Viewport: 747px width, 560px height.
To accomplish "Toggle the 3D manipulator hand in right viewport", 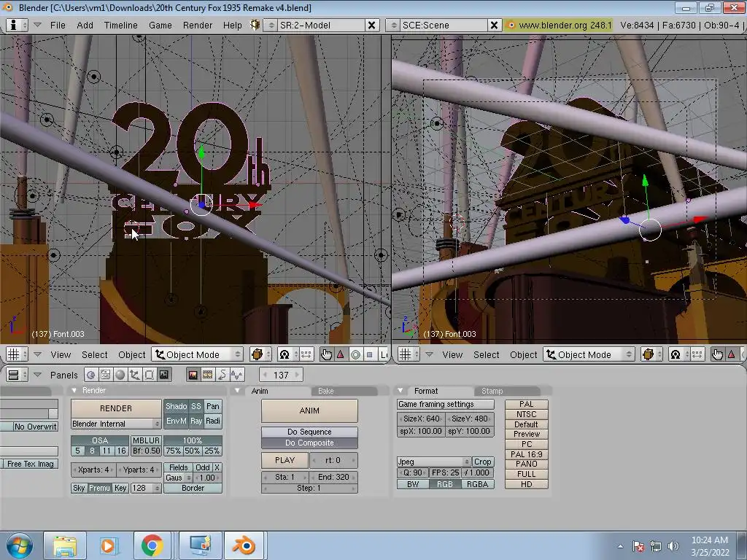I will pos(718,354).
